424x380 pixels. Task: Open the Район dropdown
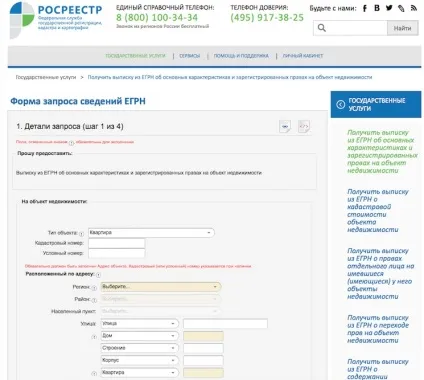click(x=161, y=299)
